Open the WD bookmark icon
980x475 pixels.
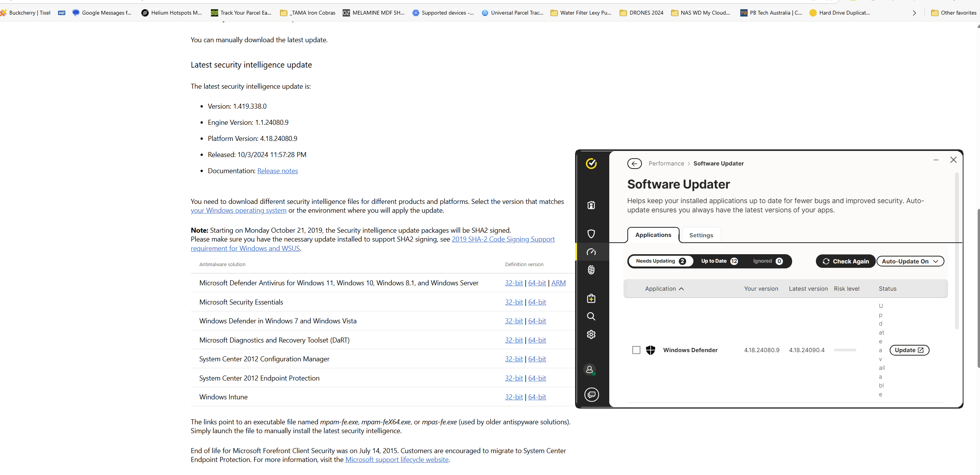coord(61,13)
